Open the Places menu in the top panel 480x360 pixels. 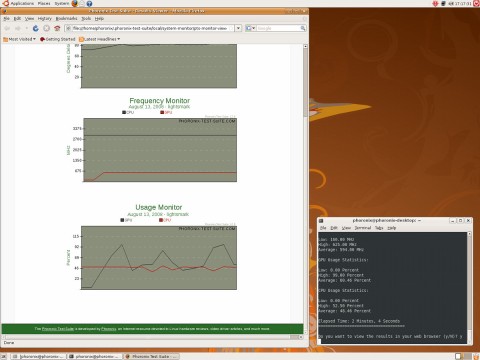click(44, 3)
